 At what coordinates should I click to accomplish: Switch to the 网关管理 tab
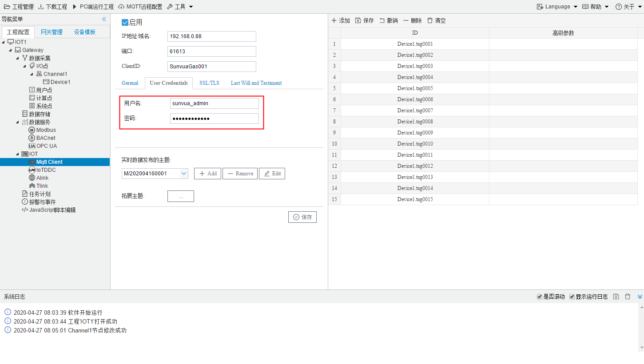(x=52, y=32)
